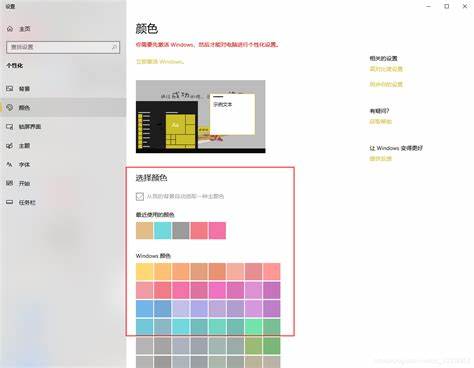Open the 字体 fonts icon in sidebar

tap(10, 164)
